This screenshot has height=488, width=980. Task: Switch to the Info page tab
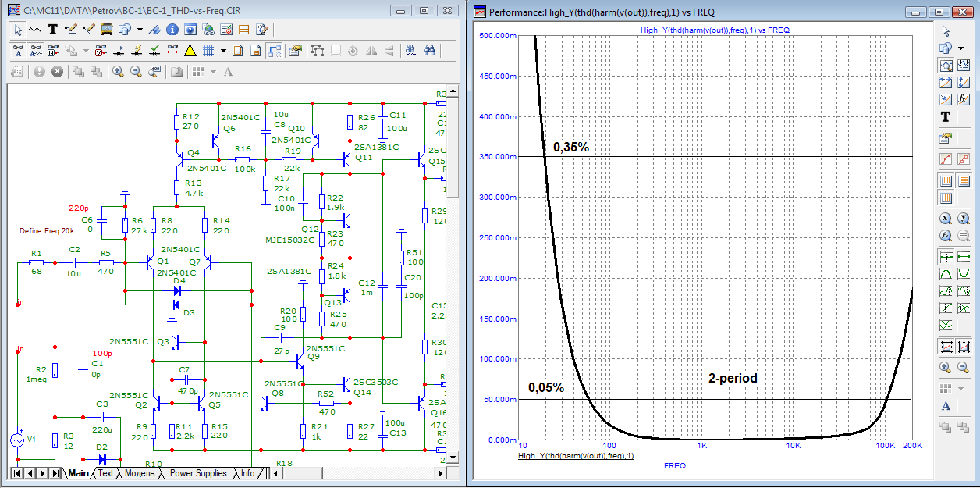pos(247,473)
